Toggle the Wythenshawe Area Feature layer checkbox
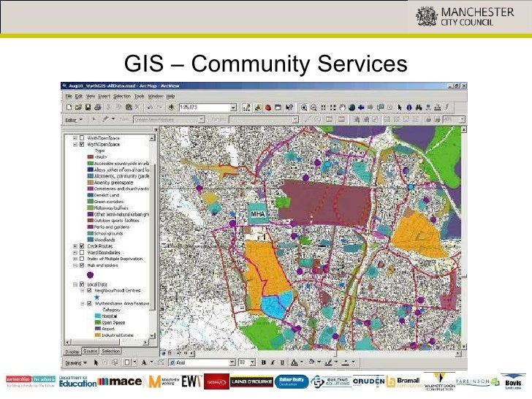 click(x=89, y=303)
